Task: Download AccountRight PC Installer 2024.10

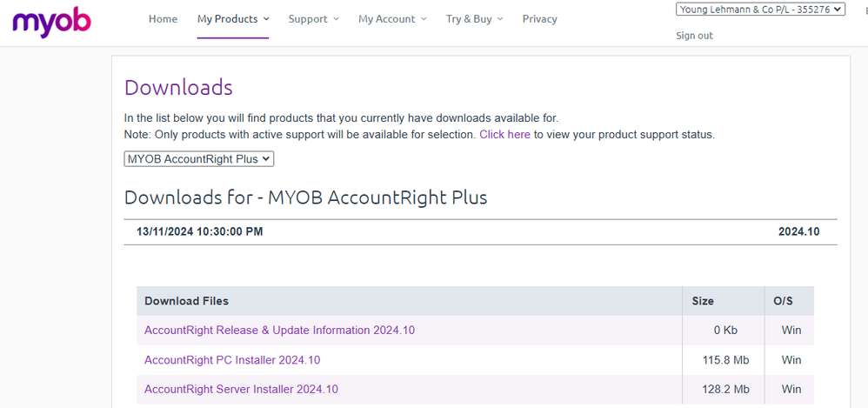Action: point(232,360)
